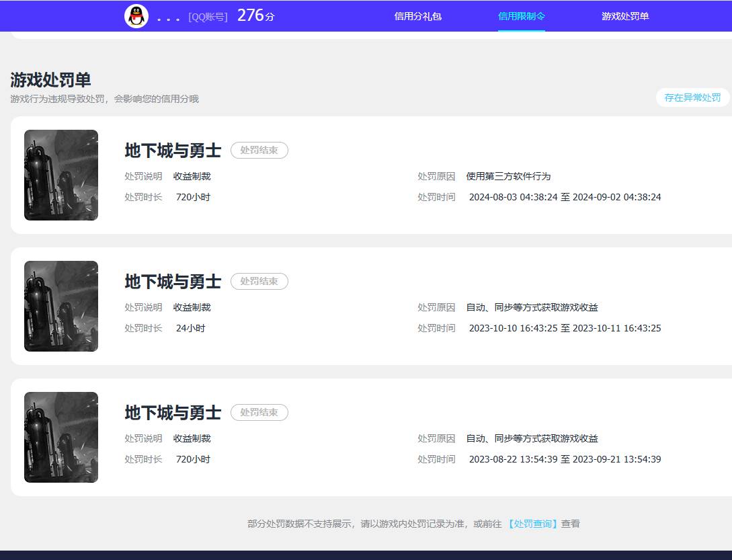Open the 游戏处罚单 tab
This screenshot has height=560, width=732.
[x=625, y=15]
